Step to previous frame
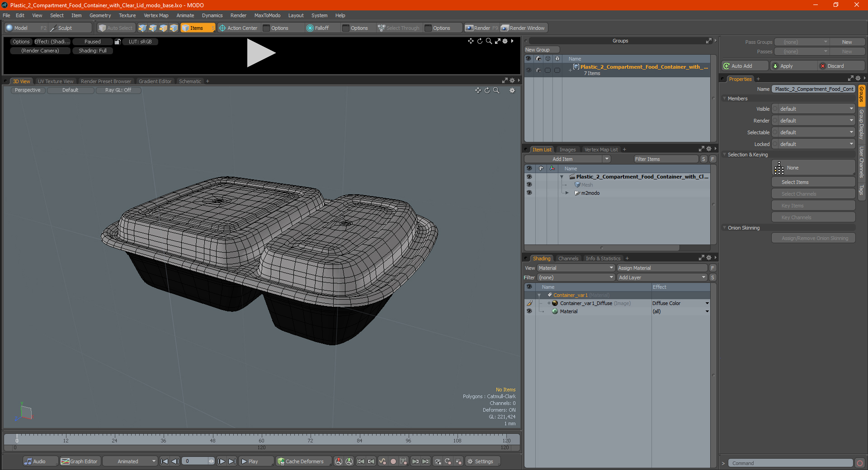The height and width of the screenshot is (470, 868). tap(175, 461)
